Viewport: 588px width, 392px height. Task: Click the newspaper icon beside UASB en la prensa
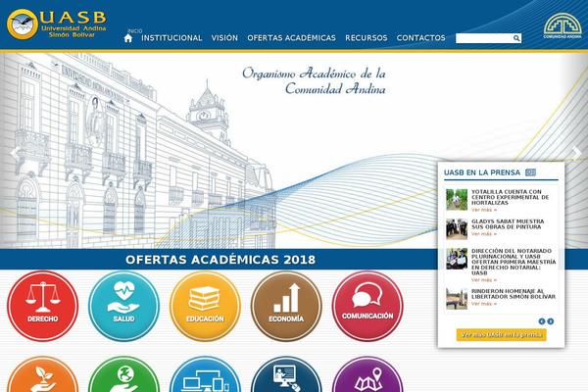click(x=530, y=172)
